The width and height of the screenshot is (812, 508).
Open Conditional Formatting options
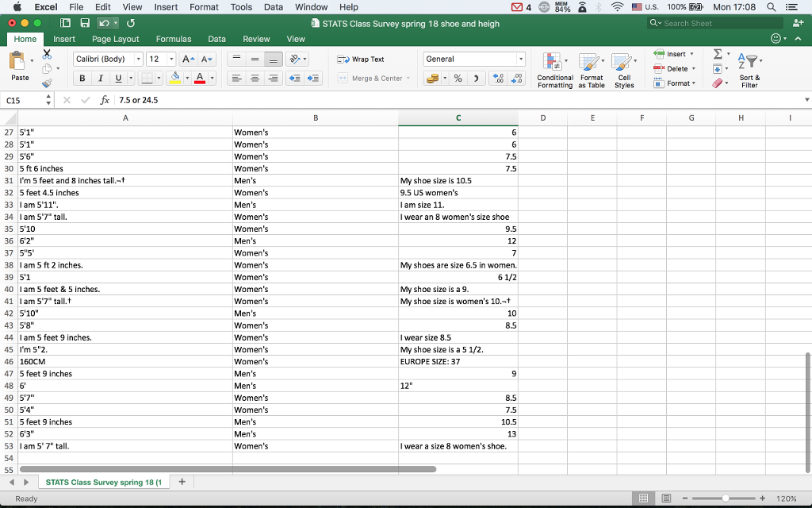click(x=554, y=70)
